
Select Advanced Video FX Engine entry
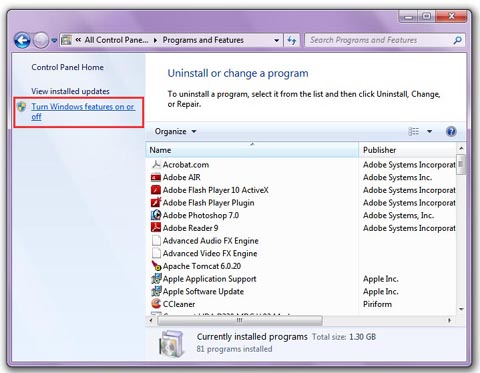click(210, 253)
